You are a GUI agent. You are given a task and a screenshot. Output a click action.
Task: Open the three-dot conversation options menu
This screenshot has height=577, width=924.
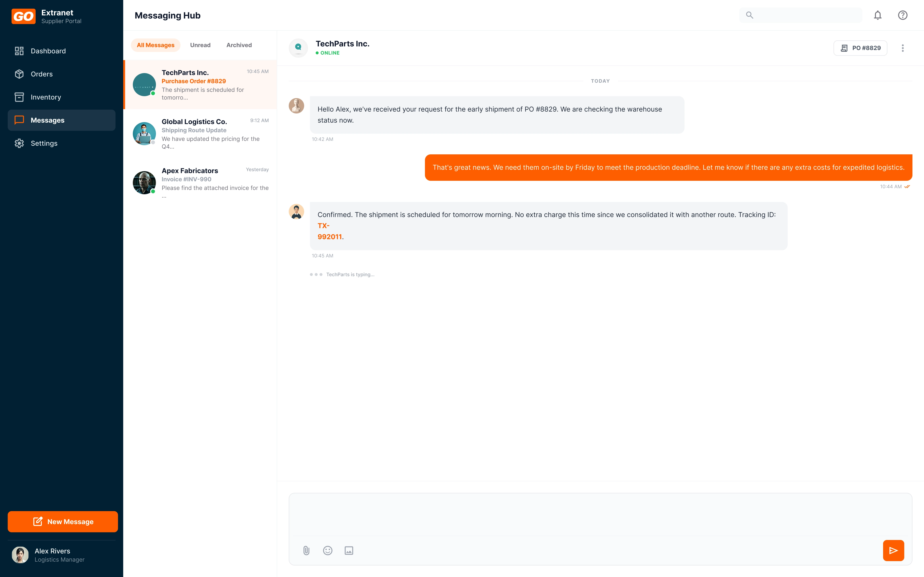pos(903,48)
